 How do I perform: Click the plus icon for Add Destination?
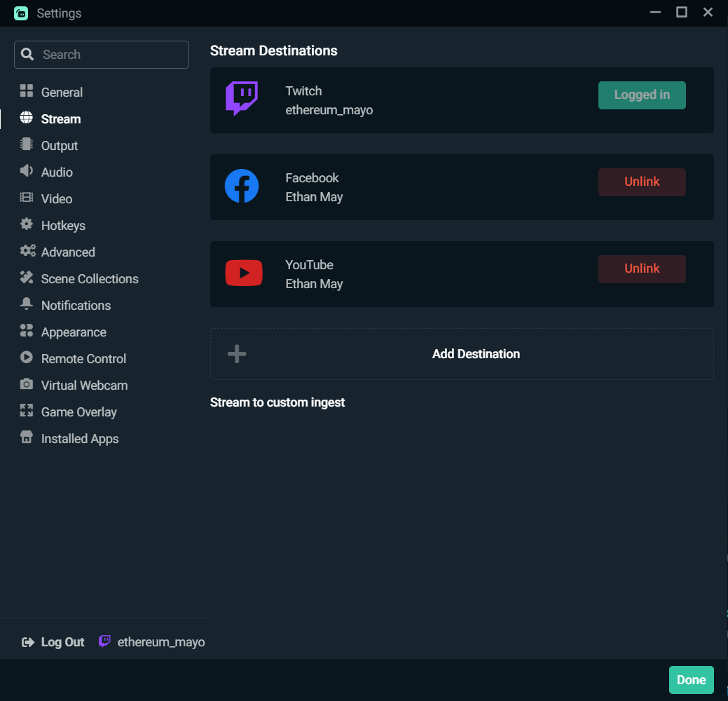tap(237, 354)
